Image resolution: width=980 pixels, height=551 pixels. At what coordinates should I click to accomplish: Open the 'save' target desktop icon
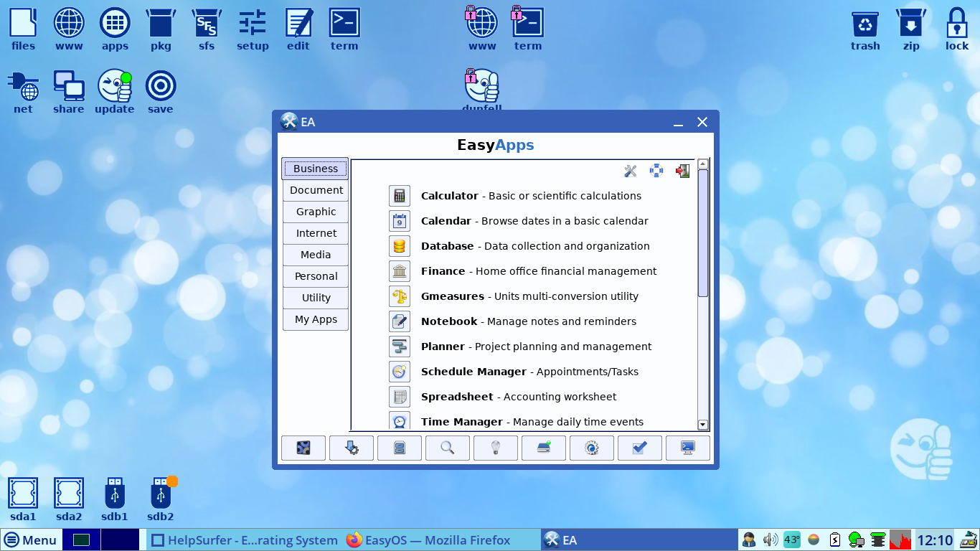(x=161, y=92)
